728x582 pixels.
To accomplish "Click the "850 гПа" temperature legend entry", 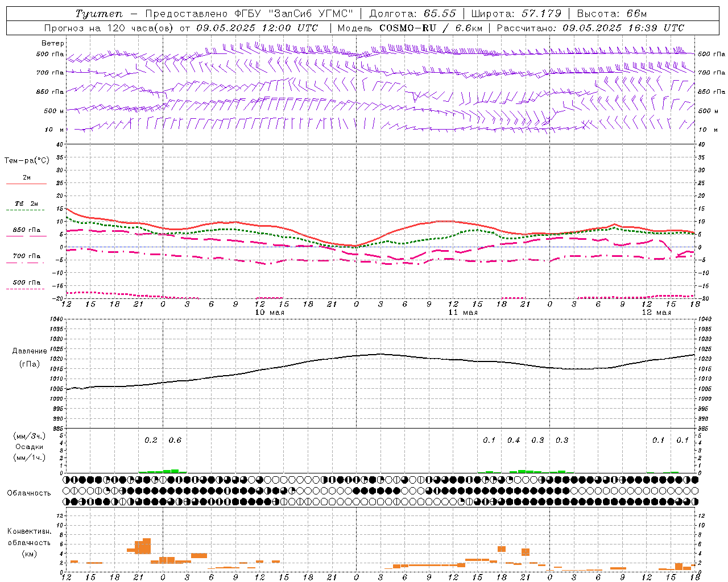I will click(x=27, y=230).
